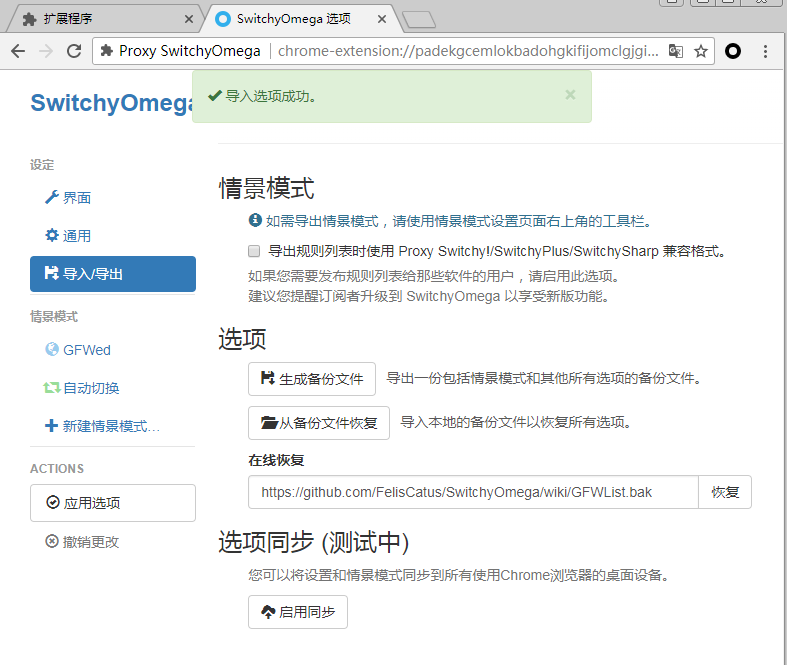
Task: Click the ACTIONS sidebar header
Action: [x=57, y=469]
